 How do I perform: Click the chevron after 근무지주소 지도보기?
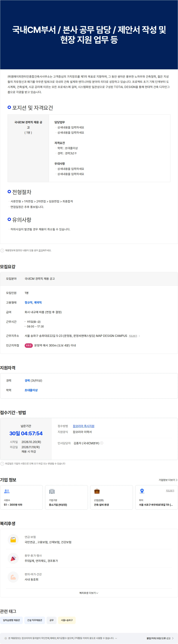139,336
